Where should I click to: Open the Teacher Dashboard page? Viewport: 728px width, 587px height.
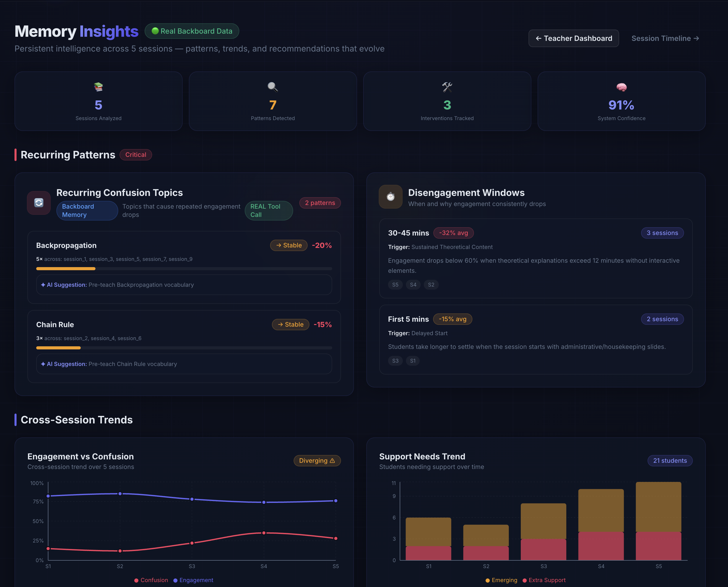coord(573,38)
